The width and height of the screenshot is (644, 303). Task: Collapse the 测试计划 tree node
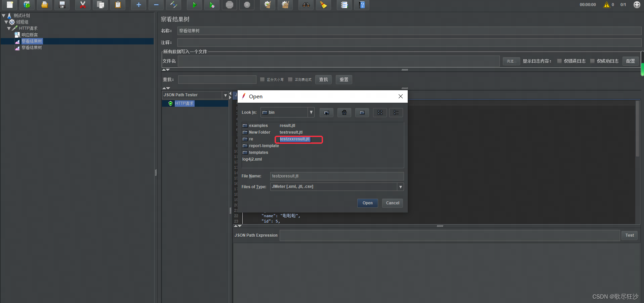pos(3,15)
